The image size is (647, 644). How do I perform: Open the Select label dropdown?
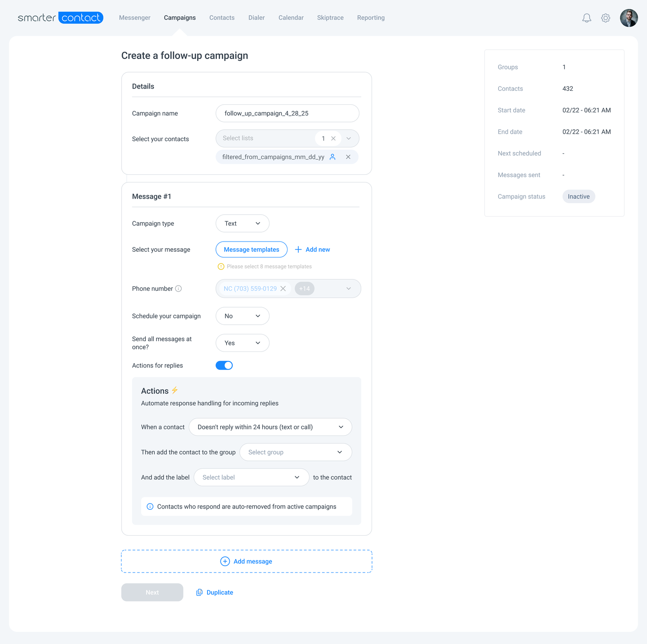(251, 477)
